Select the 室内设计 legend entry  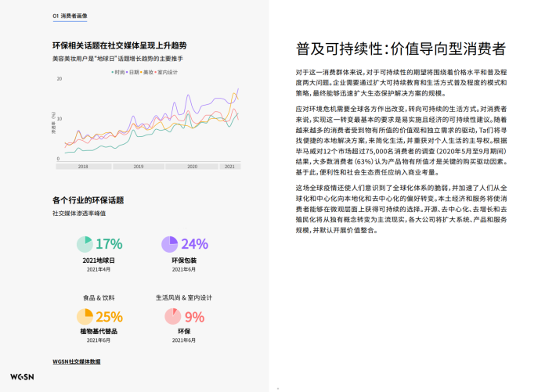(168, 72)
